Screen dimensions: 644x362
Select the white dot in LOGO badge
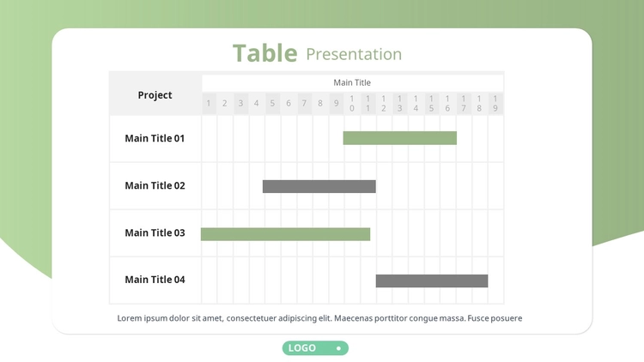(x=338, y=348)
